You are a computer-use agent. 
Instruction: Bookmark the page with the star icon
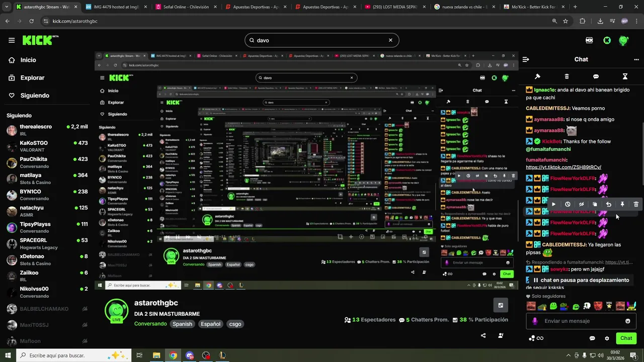point(566,21)
